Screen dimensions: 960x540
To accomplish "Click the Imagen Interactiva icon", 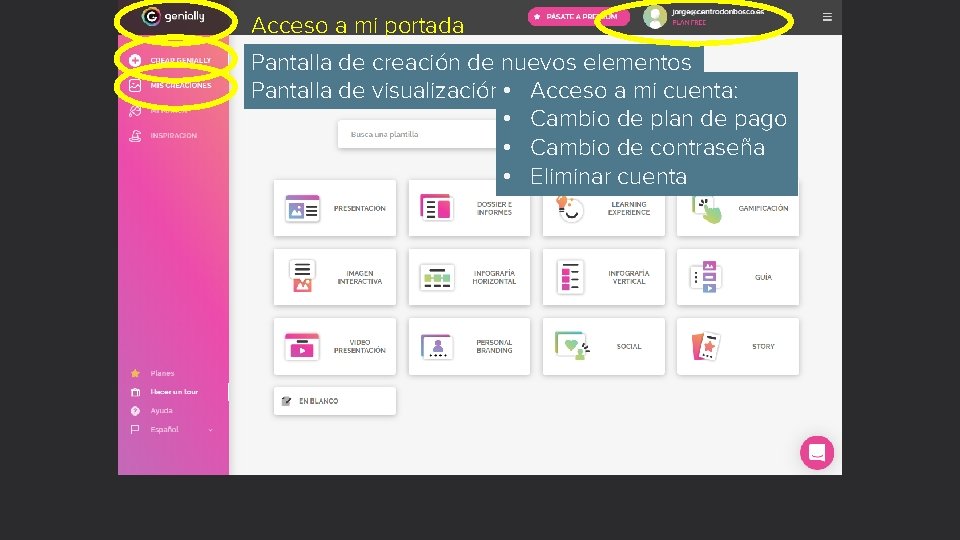I will [x=302, y=276].
